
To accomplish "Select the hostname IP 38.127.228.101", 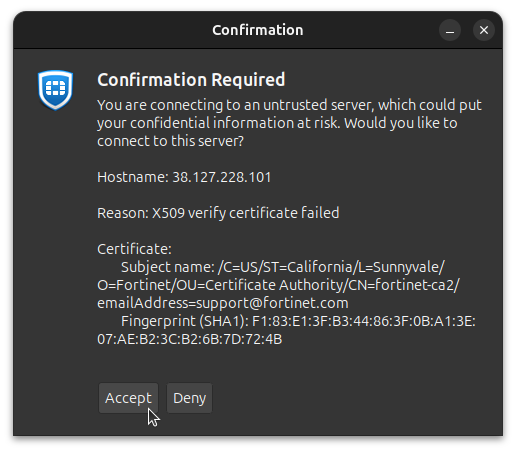I will [x=221, y=177].
